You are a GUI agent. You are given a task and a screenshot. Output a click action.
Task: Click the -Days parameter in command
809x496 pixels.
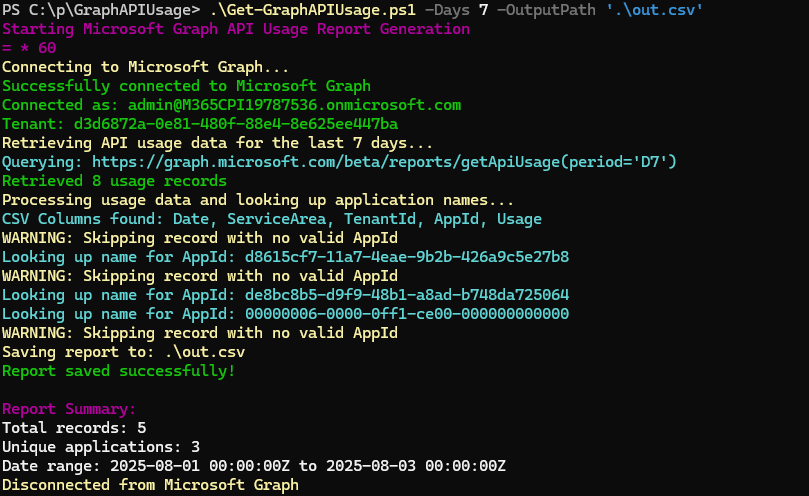(x=447, y=10)
